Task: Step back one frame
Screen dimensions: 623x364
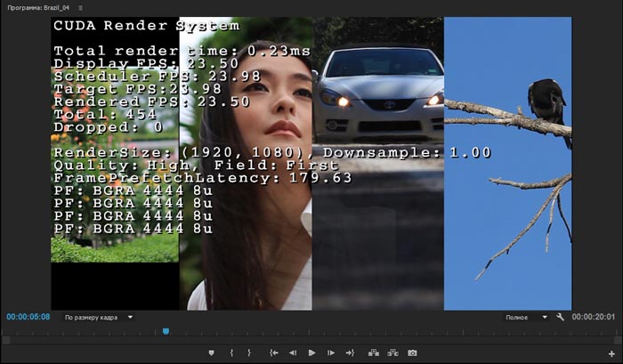Action: click(x=293, y=352)
